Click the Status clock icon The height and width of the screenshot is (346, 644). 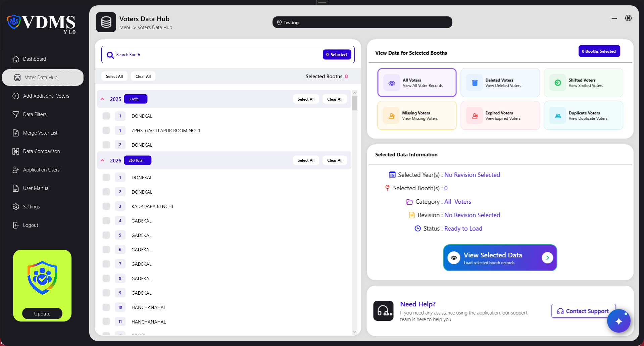coord(417,229)
